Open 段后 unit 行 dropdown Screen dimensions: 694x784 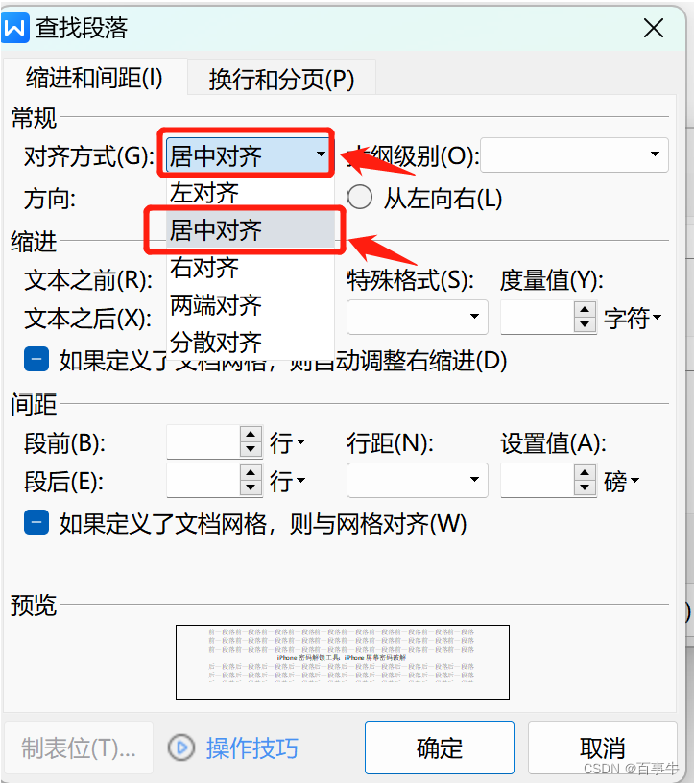288,482
